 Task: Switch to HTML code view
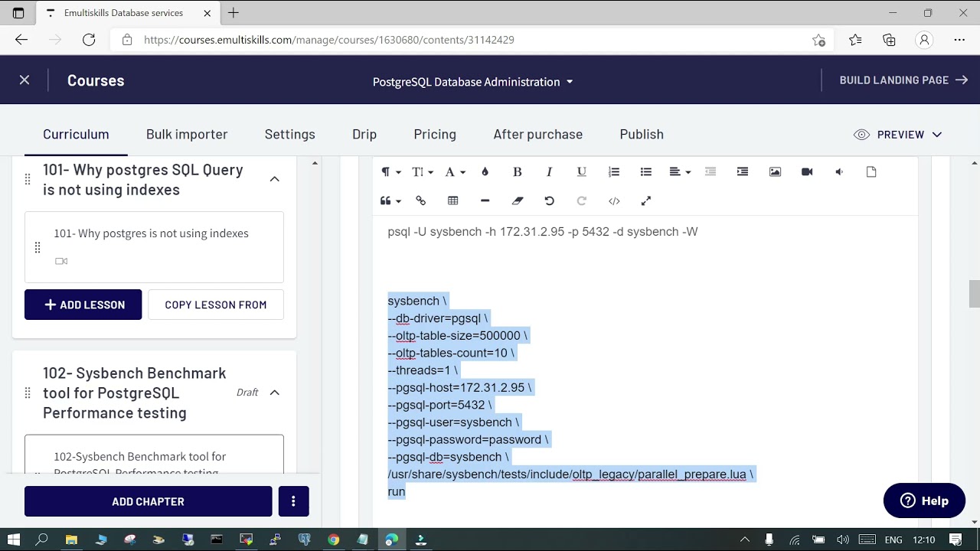pyautogui.click(x=614, y=201)
